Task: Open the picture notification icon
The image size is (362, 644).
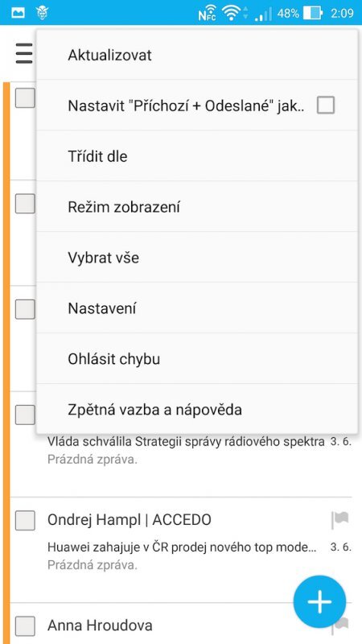Action: (18, 13)
